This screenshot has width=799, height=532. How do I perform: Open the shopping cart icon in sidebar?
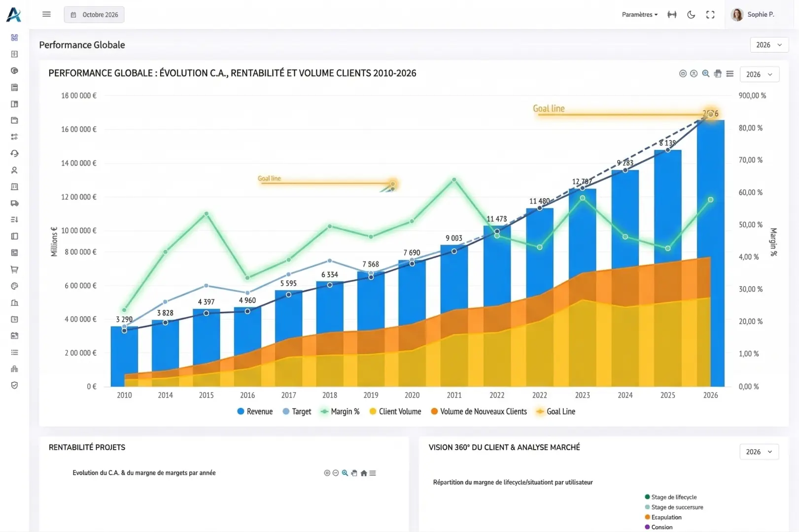(x=14, y=269)
